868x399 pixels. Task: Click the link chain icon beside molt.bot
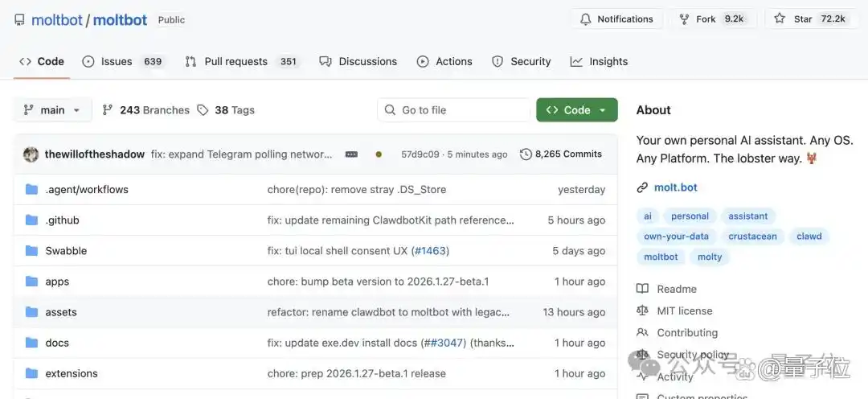coord(642,187)
